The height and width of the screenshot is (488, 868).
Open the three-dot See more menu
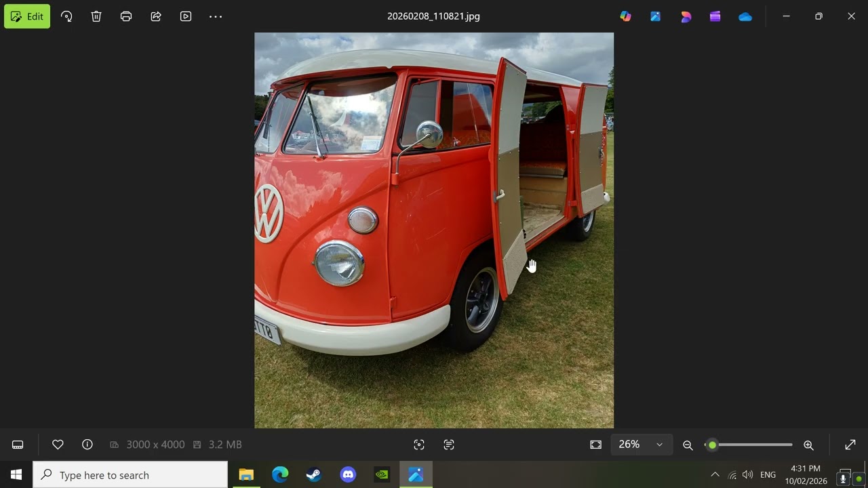[216, 16]
